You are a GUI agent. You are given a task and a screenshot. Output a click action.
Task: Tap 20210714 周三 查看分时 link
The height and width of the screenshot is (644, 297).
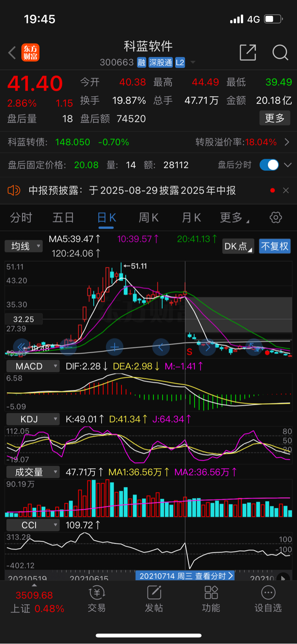coord(185,576)
